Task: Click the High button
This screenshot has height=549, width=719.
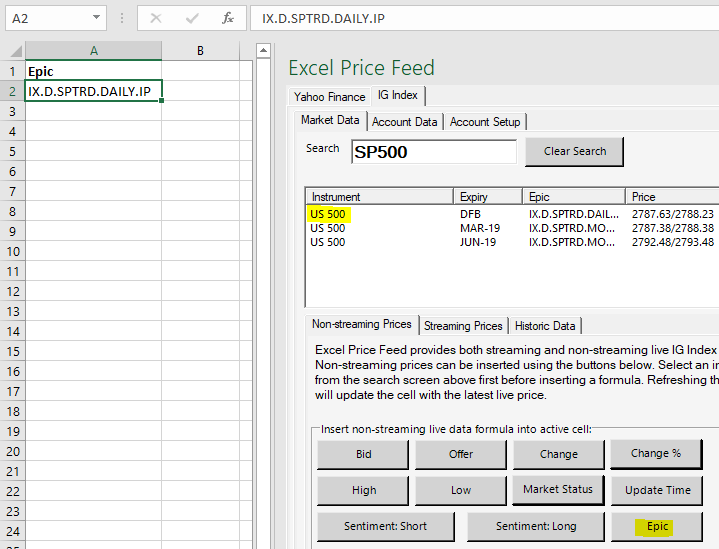Action: click(x=363, y=490)
